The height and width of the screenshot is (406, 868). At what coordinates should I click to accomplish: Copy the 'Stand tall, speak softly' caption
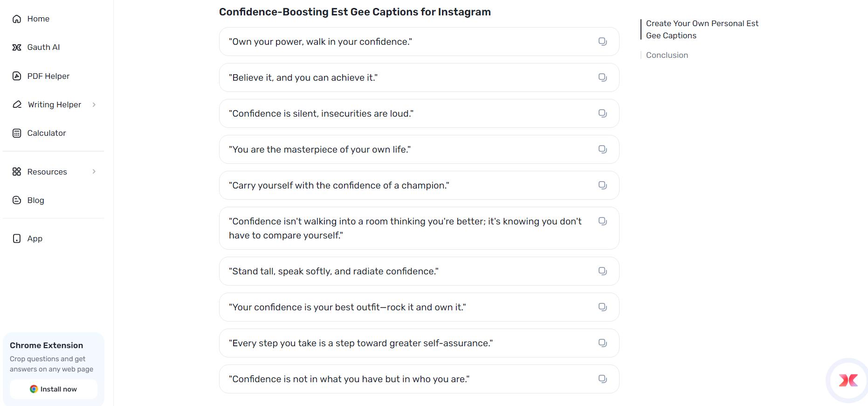coord(602,271)
